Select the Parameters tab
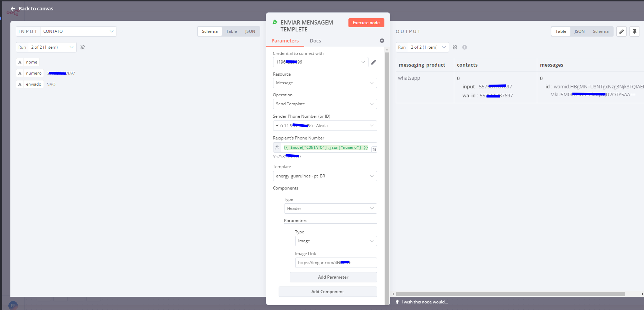Image resolution: width=644 pixels, height=310 pixels. pyautogui.click(x=285, y=41)
